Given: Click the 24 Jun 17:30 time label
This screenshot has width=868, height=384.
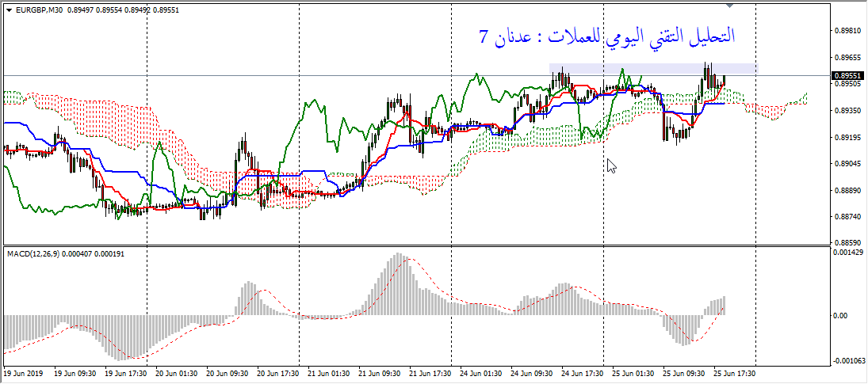Looking at the screenshot, I should point(581,373).
